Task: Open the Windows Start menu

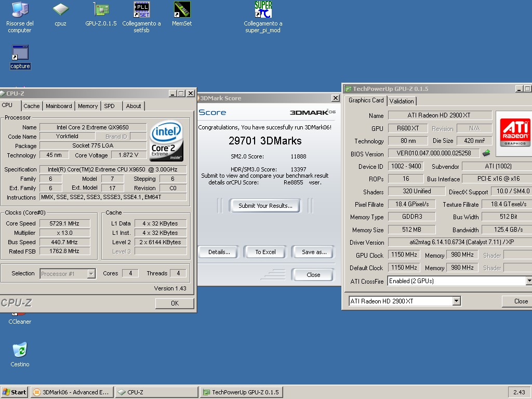Action: click(x=15, y=392)
